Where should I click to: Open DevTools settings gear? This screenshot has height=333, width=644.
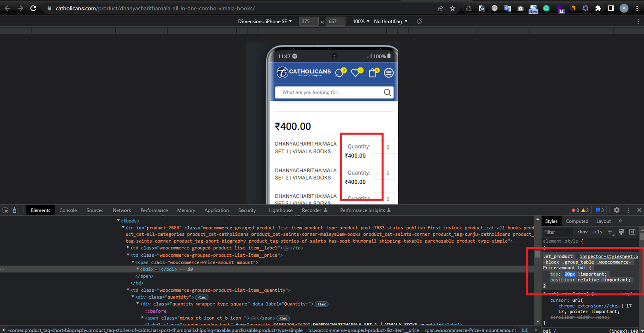(616, 210)
